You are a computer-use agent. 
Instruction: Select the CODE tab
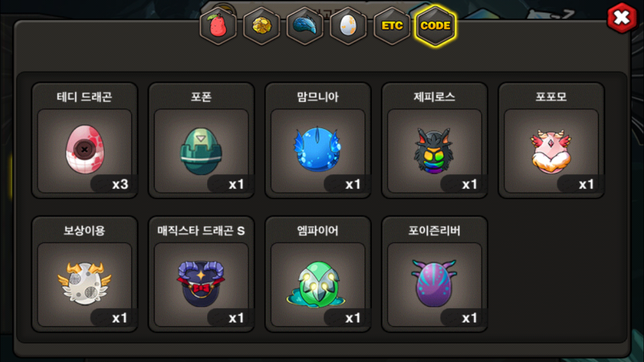point(435,26)
